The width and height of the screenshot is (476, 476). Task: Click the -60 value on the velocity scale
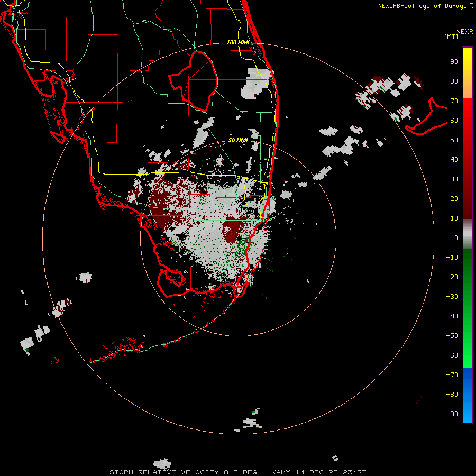coord(452,355)
